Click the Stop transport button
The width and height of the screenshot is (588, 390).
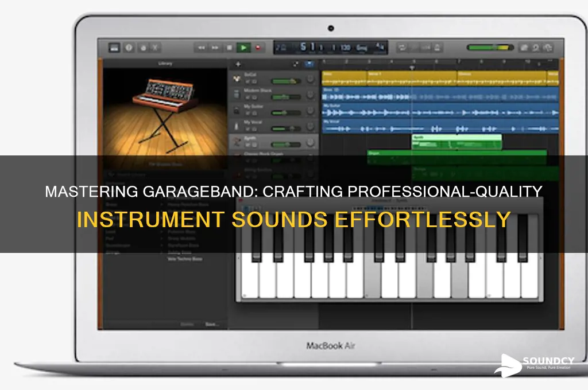point(229,48)
